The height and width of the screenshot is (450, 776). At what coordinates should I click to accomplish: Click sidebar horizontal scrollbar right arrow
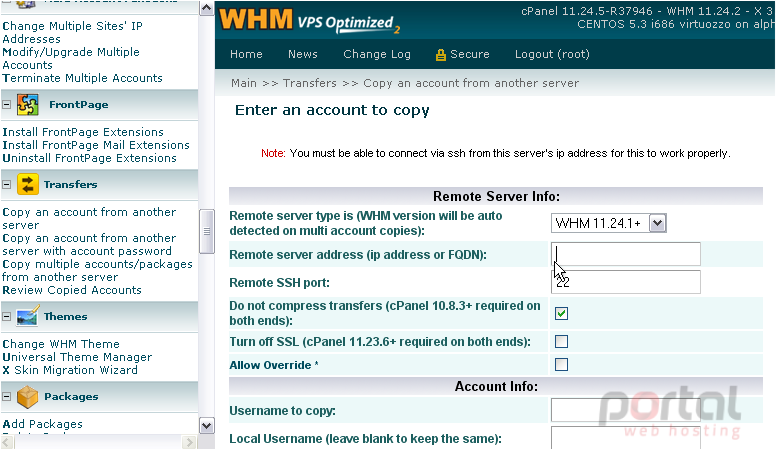189,442
